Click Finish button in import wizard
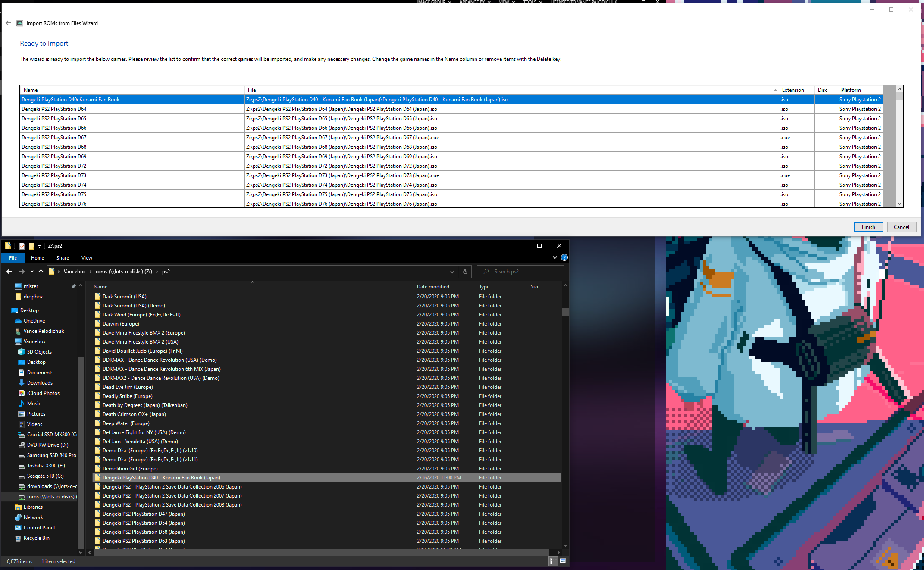This screenshot has width=924, height=570. pos(868,227)
